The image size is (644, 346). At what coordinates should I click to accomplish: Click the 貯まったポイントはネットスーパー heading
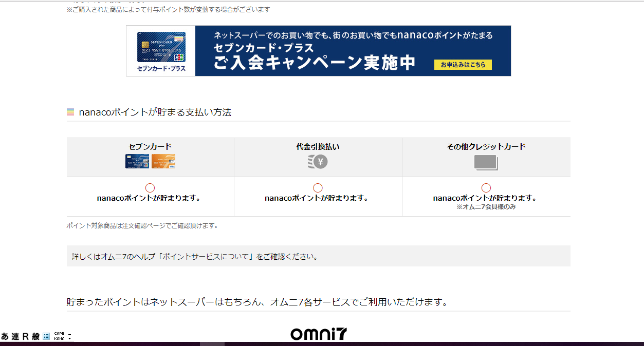tap(257, 302)
